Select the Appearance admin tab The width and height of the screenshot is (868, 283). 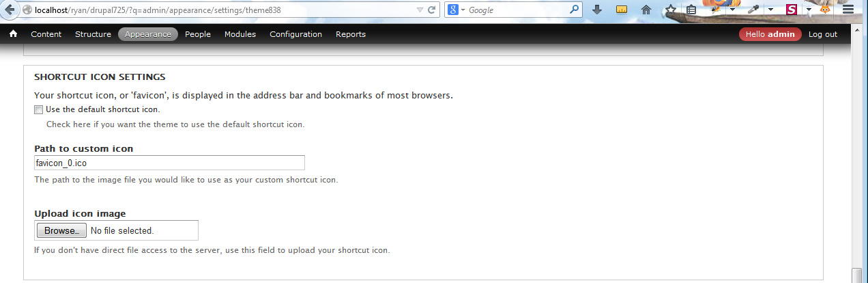[148, 34]
